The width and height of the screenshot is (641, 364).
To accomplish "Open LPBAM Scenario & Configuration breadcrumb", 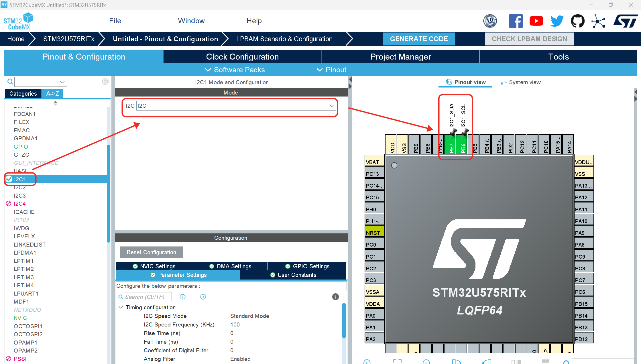I will click(284, 39).
